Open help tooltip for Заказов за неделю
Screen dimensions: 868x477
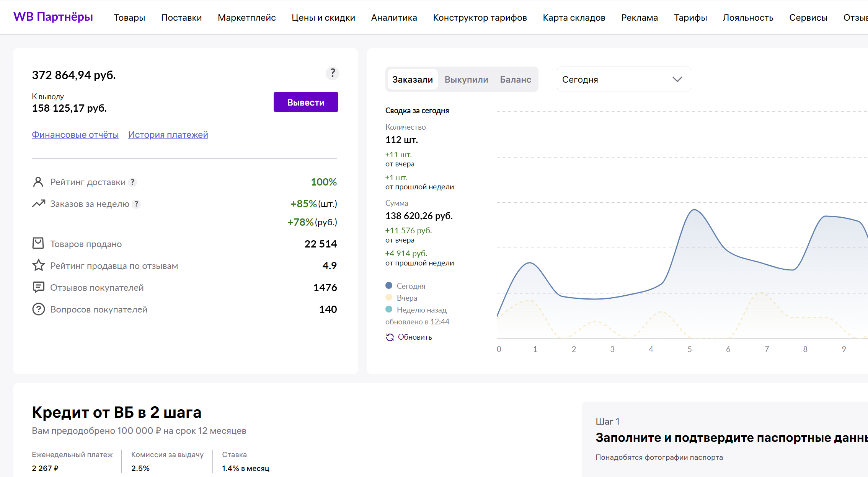click(136, 204)
